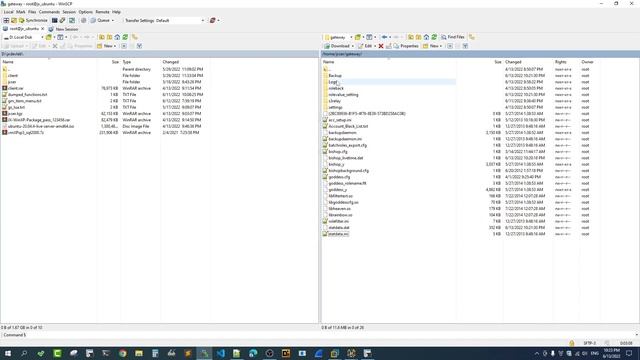Click the red Delete X icon in remote toolbar
This screenshot has height=360, width=640.
[x=381, y=46]
